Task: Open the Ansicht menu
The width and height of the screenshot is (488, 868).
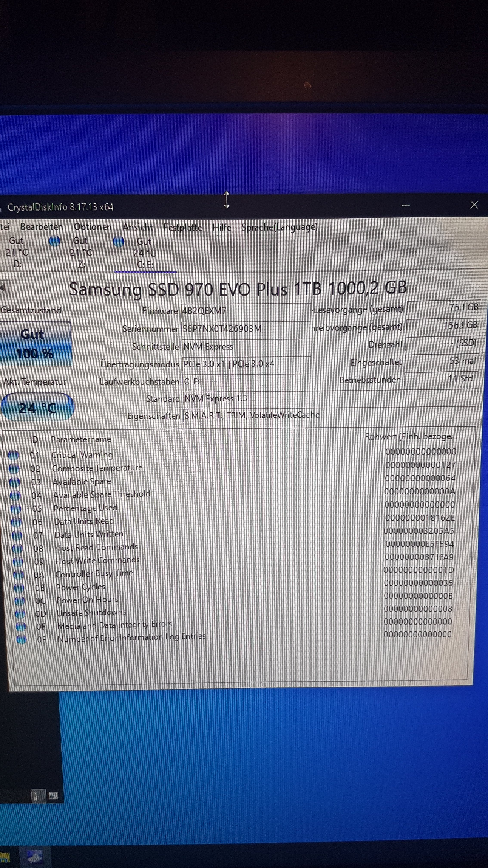Action: coord(137,227)
